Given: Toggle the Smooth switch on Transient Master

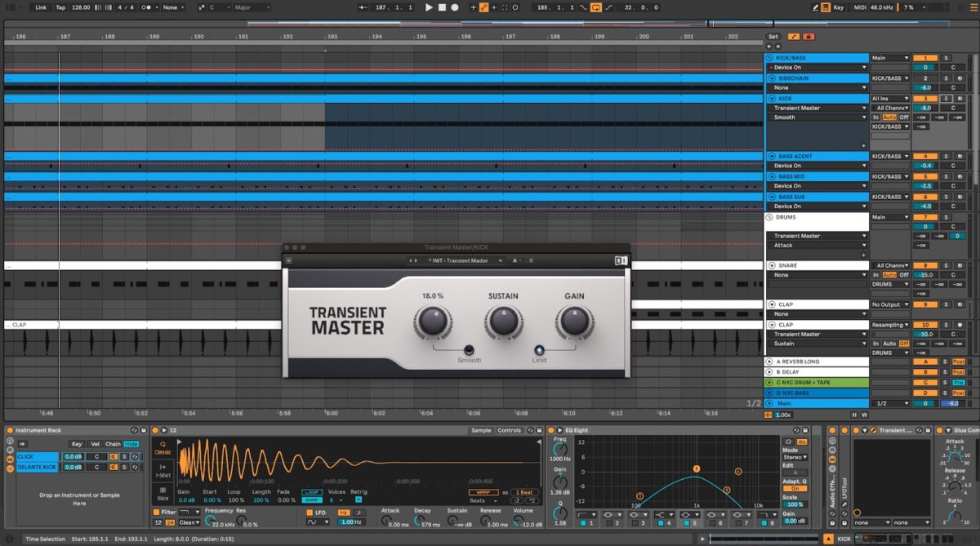Looking at the screenshot, I should coord(470,349).
